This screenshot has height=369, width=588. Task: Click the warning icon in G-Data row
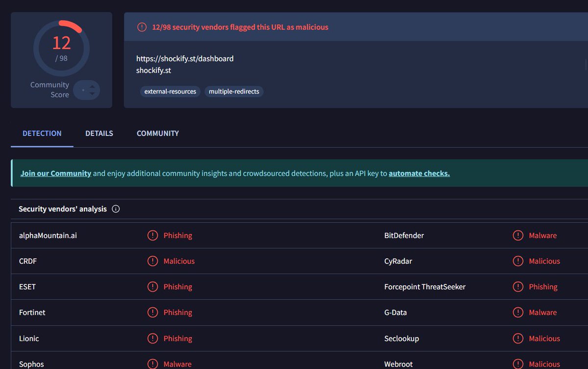[518, 312]
